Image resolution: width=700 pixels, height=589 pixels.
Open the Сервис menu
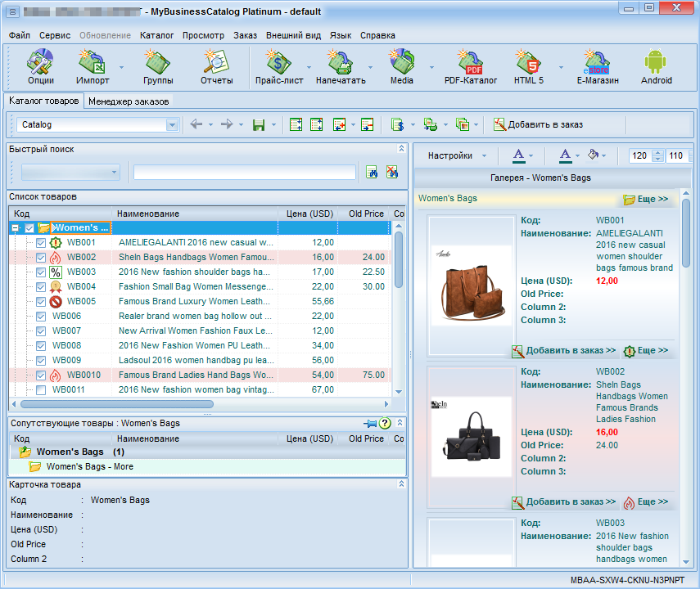(55, 35)
